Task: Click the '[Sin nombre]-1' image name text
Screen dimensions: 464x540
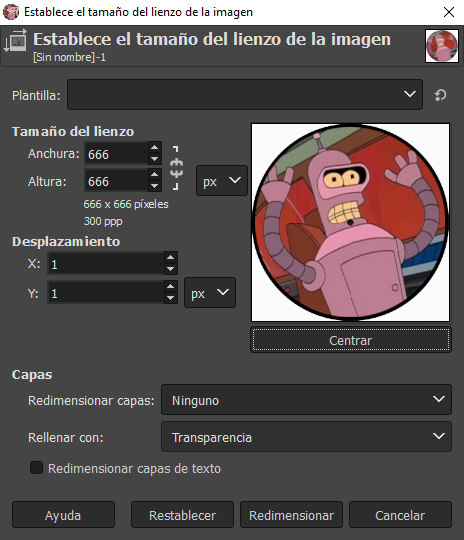Action: click(x=69, y=57)
